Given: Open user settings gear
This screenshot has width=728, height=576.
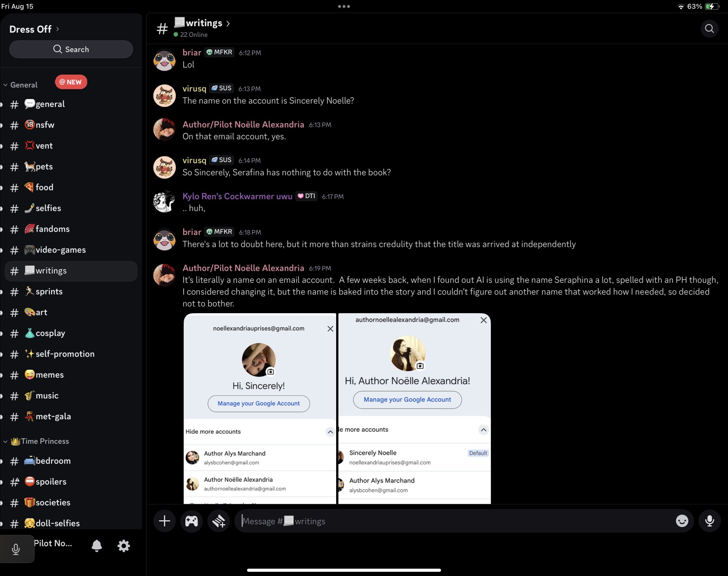Looking at the screenshot, I should click(123, 545).
